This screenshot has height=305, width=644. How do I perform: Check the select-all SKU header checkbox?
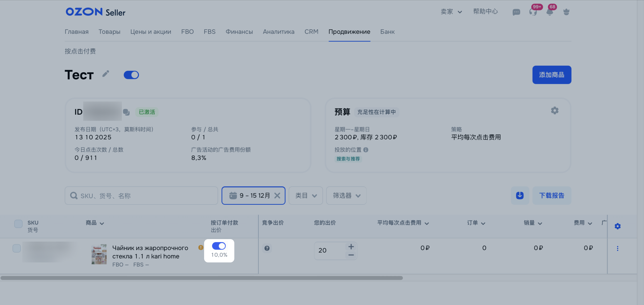point(18,224)
